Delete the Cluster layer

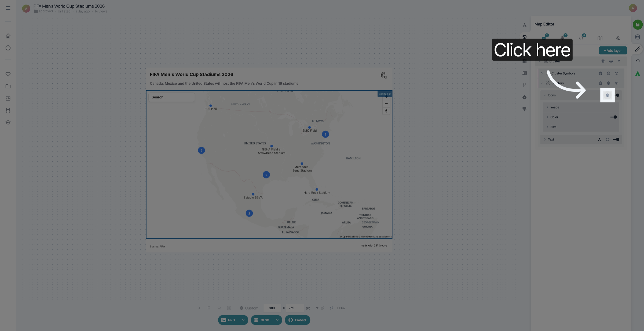[603, 61]
